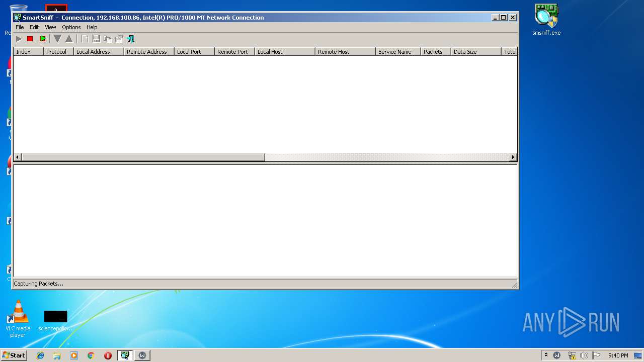Viewport: 644px width, 362px height.
Task: Sort by the Local Port column header
Action: (x=194, y=52)
